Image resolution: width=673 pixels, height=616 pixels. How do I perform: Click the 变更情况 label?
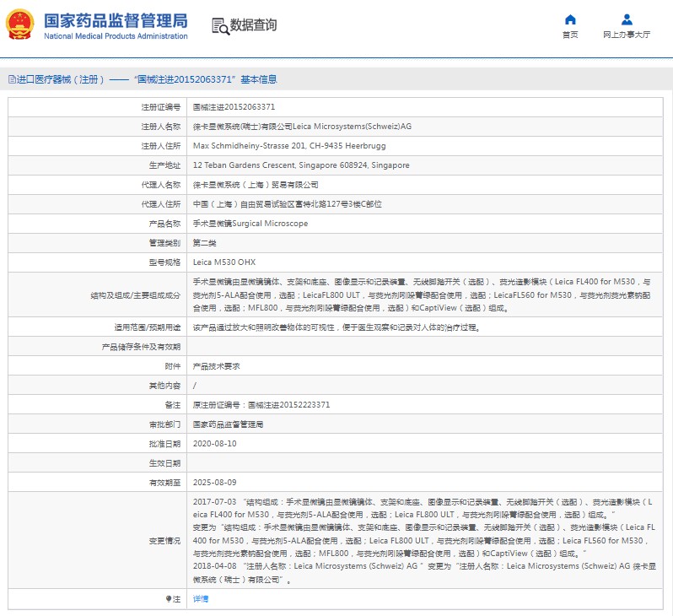164,540
